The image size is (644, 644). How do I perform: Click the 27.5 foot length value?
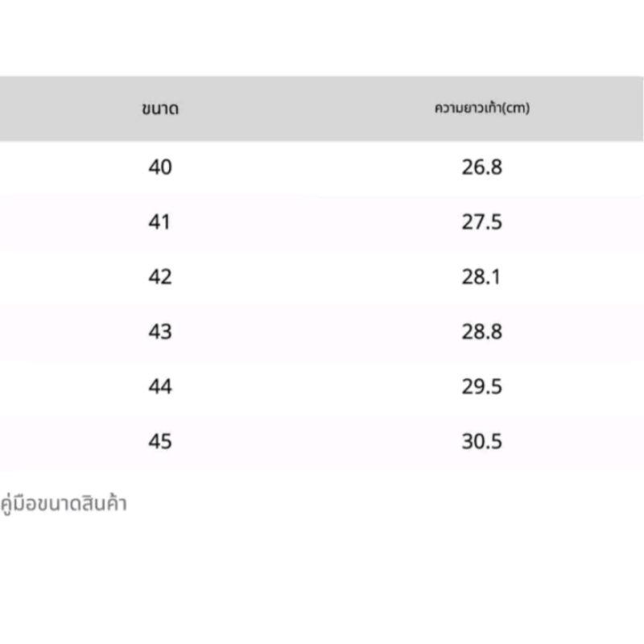click(482, 222)
